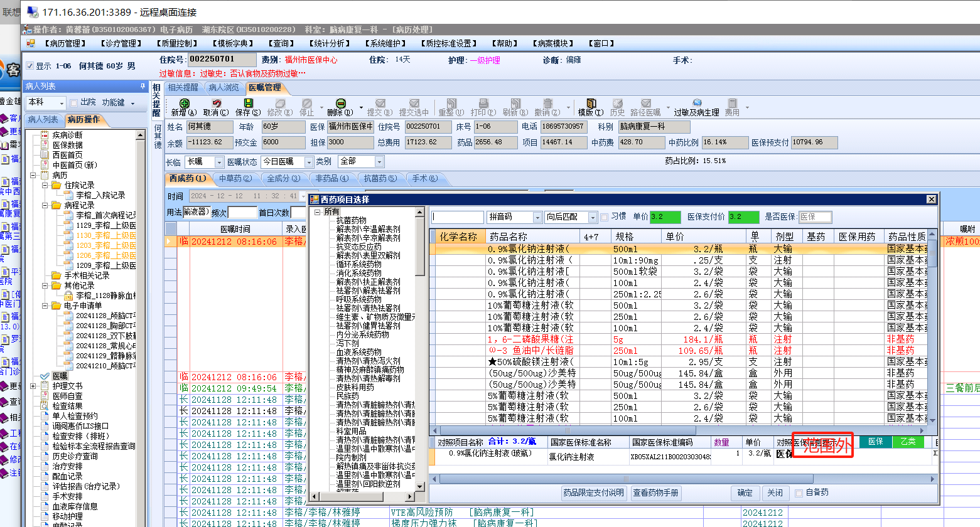Open the 拼音码 search mode dropdown
This screenshot has height=527, width=980.
[x=537, y=217]
